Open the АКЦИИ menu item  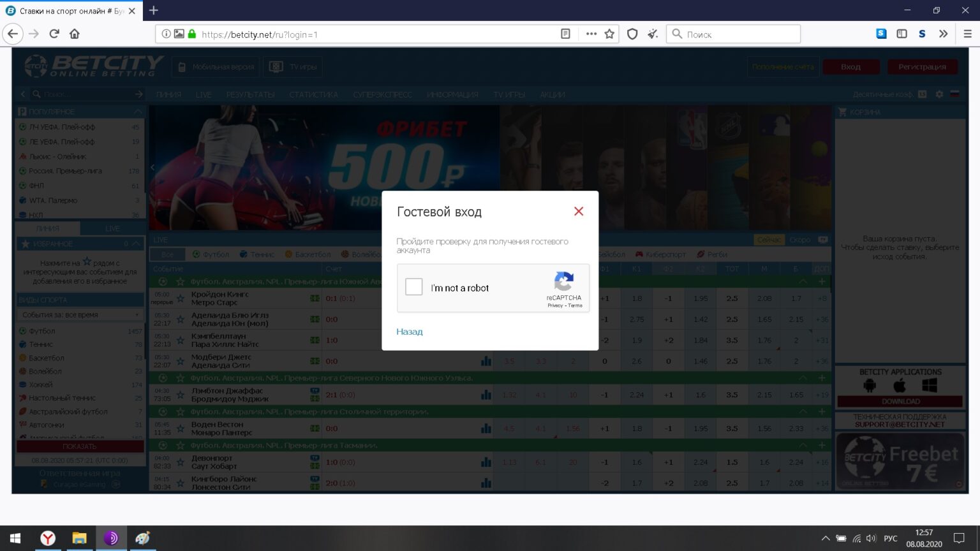click(553, 94)
